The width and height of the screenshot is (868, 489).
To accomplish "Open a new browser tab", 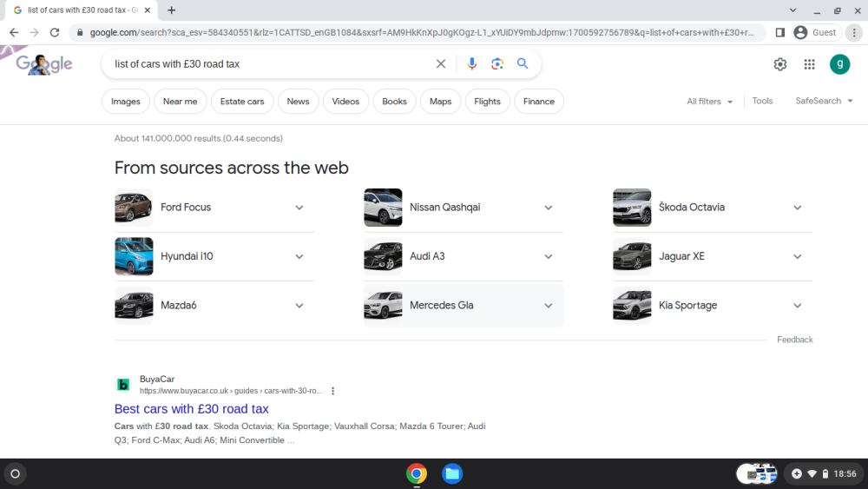I will pos(172,10).
